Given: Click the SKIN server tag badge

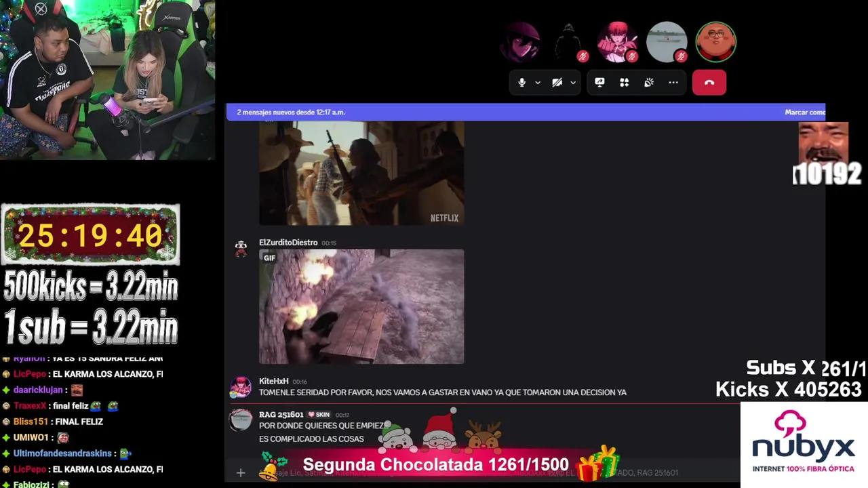Looking at the screenshot, I should [319, 415].
